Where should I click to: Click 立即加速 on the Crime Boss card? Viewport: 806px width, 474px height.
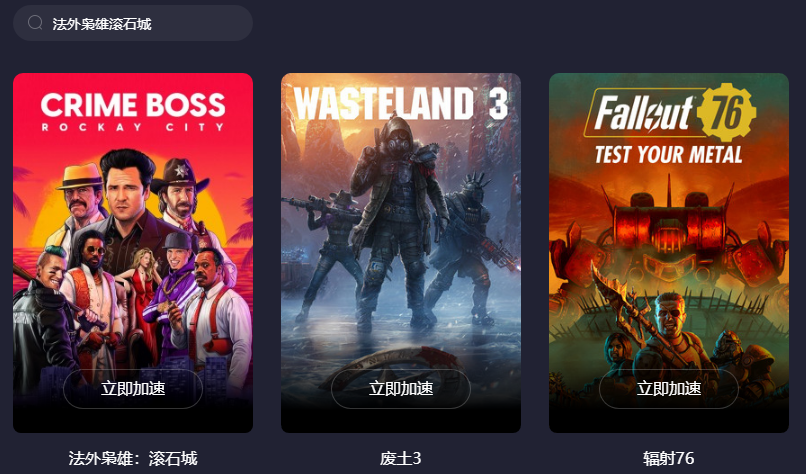pyautogui.click(x=133, y=389)
